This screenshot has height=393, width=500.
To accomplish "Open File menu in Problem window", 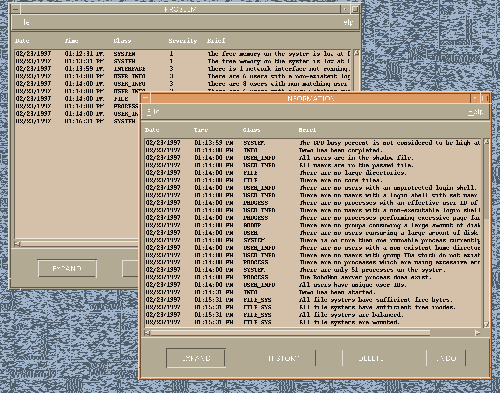I will pyautogui.click(x=25, y=22).
